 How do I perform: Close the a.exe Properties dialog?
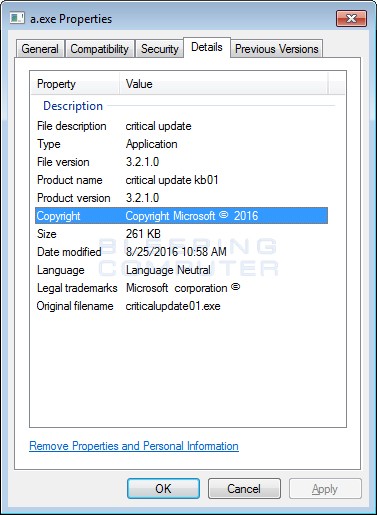point(351,18)
